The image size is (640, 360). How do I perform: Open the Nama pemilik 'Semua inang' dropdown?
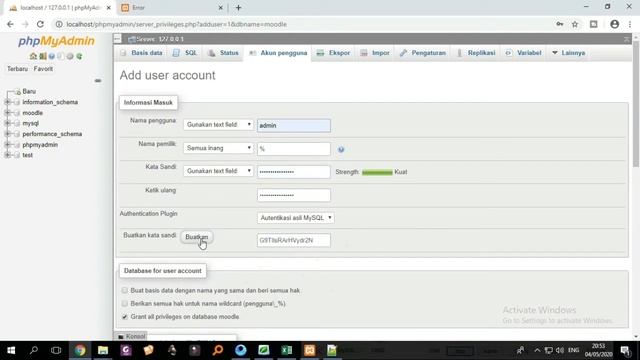pyautogui.click(x=218, y=148)
